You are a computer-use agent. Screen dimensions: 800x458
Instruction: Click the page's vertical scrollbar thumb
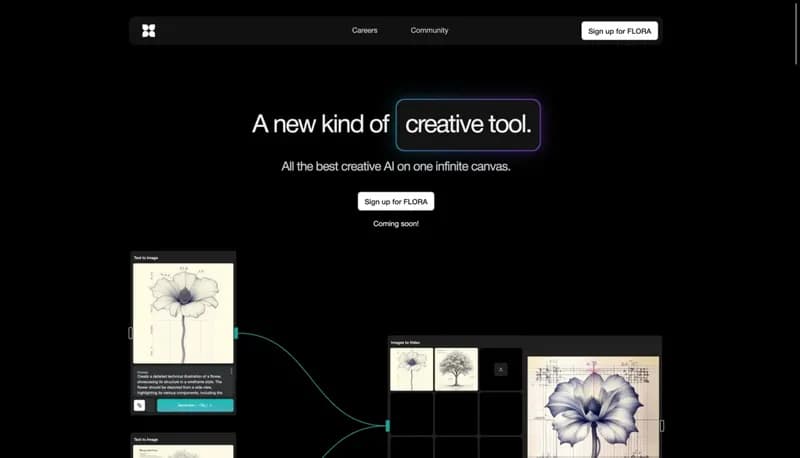tap(796, 33)
